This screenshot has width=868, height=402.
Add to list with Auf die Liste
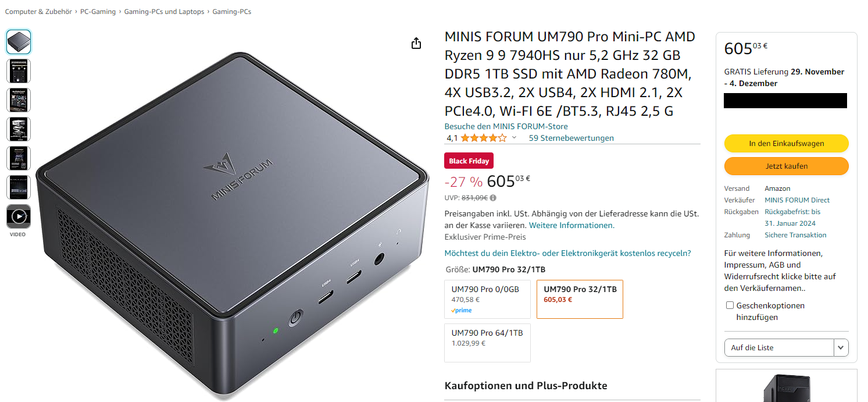[x=779, y=347]
